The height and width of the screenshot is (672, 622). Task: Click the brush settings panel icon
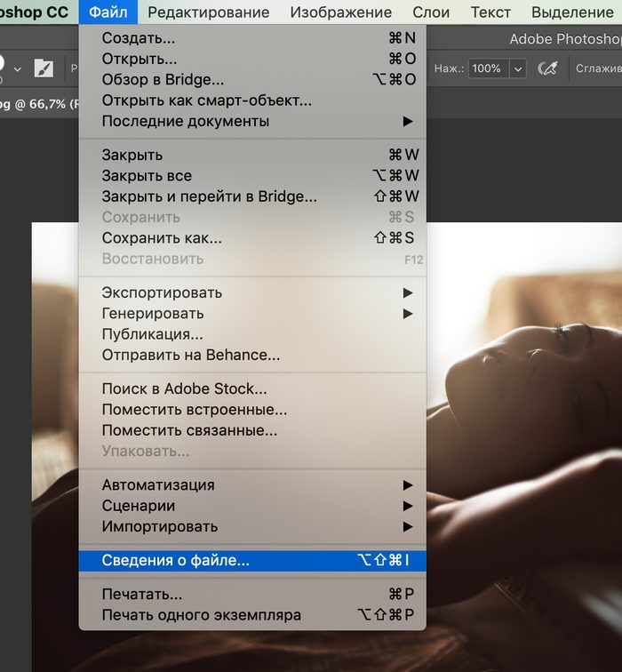pyautogui.click(x=44, y=68)
